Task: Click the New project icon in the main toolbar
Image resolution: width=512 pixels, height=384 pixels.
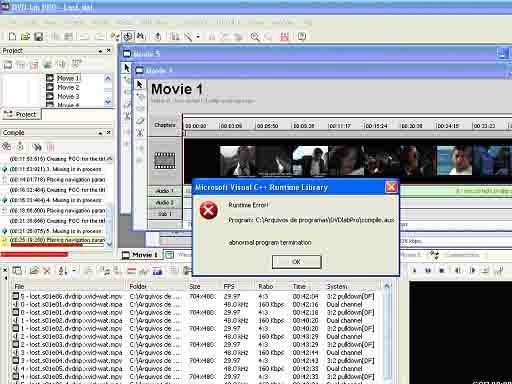Action: point(12,36)
